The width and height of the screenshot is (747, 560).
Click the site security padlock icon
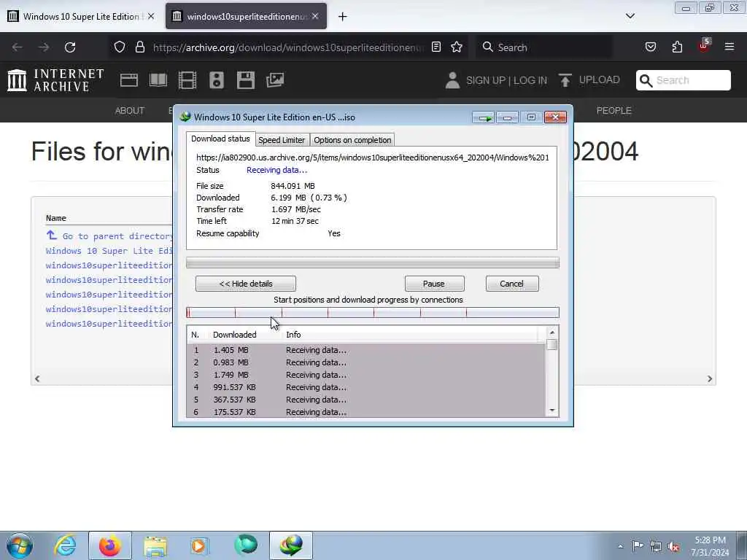(139, 47)
